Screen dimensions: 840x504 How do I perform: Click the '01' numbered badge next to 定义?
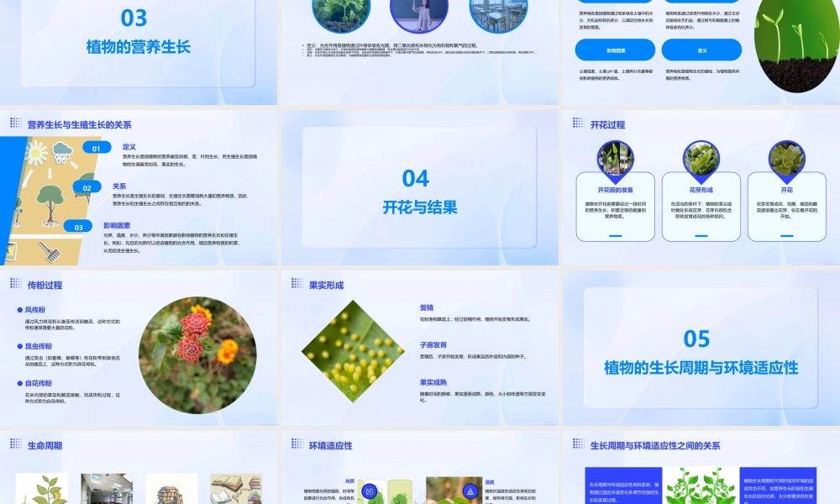(97, 149)
